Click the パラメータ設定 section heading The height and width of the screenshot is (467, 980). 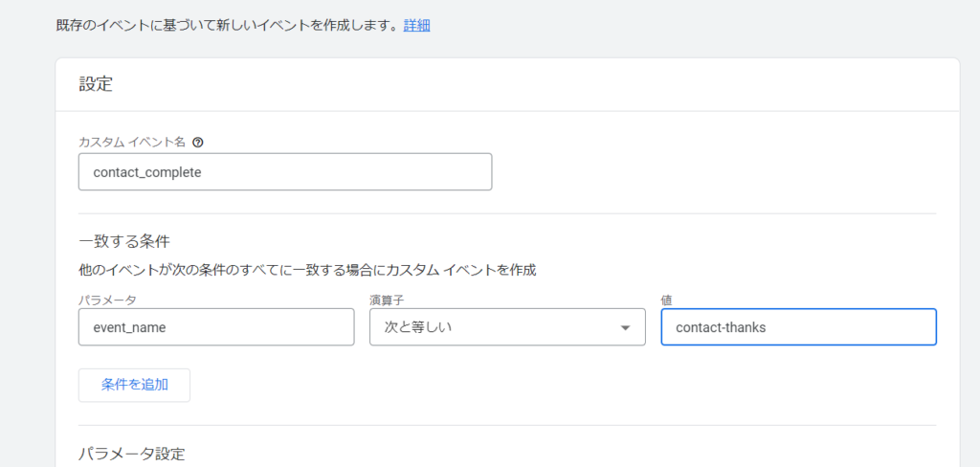(131, 453)
